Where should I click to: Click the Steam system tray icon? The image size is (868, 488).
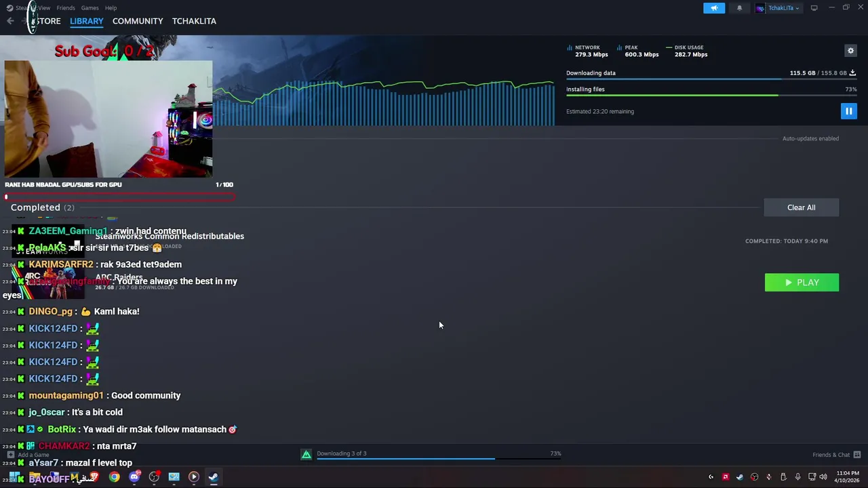pyautogui.click(x=740, y=477)
